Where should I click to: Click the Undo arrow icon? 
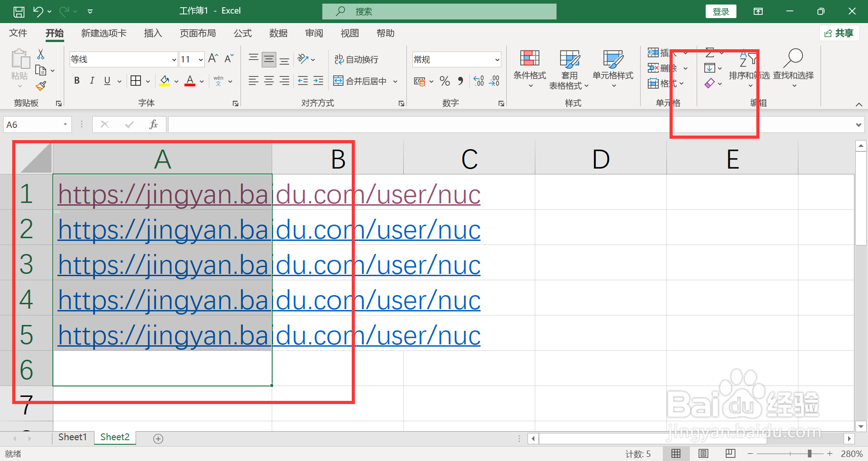click(38, 11)
